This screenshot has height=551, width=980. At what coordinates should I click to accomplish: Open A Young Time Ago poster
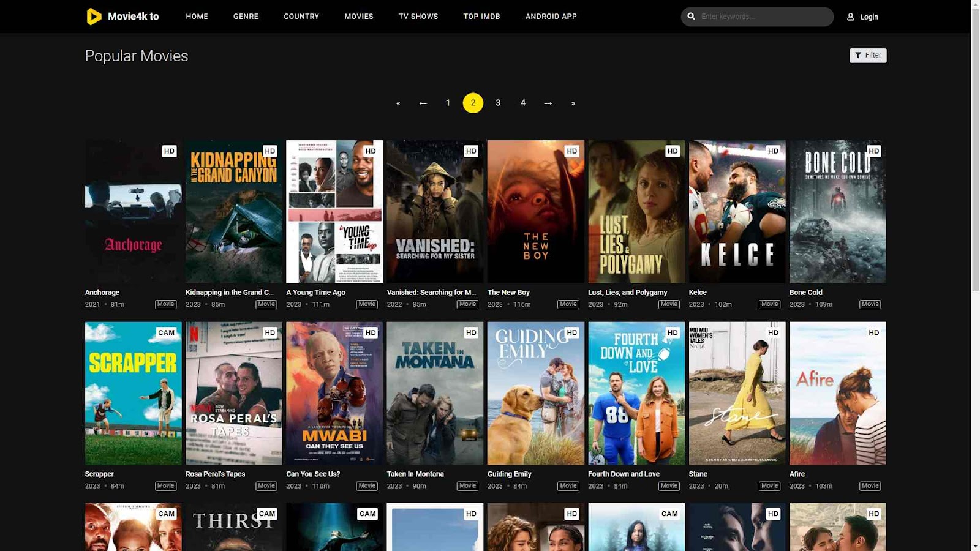[334, 212]
